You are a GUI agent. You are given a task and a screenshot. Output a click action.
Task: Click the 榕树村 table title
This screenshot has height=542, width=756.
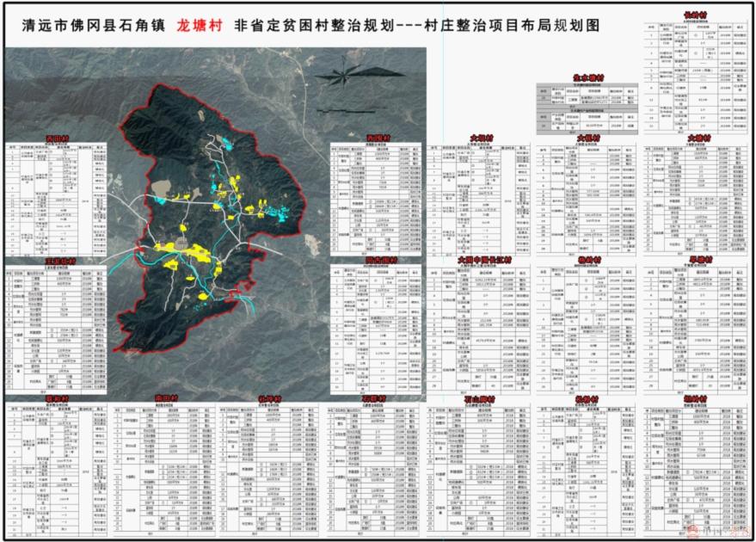589,260
